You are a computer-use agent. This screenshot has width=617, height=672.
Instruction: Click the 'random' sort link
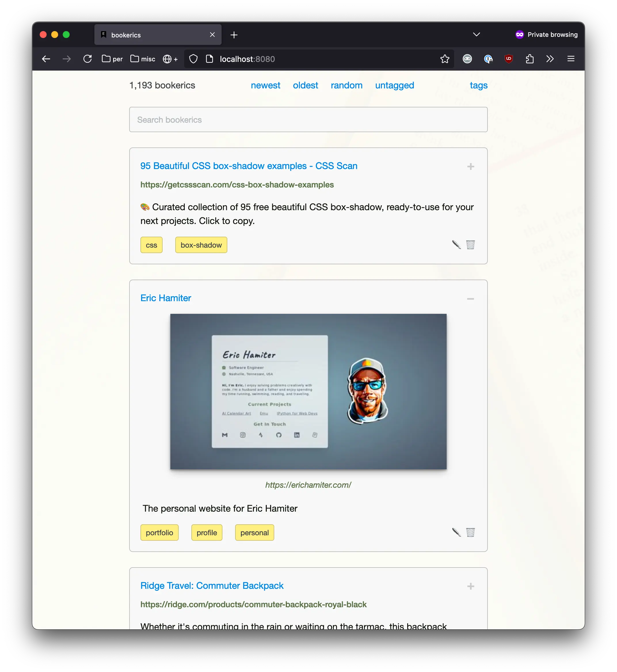(x=346, y=86)
